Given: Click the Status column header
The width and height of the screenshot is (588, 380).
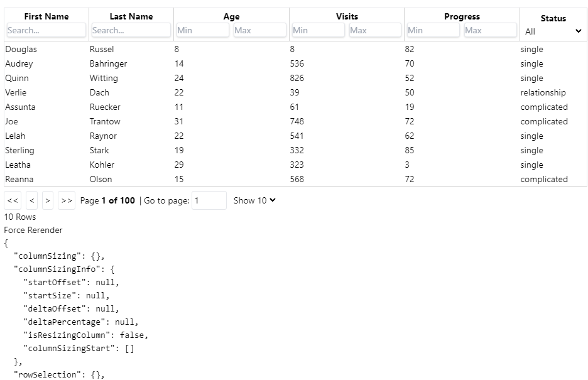Looking at the screenshot, I should (553, 18).
